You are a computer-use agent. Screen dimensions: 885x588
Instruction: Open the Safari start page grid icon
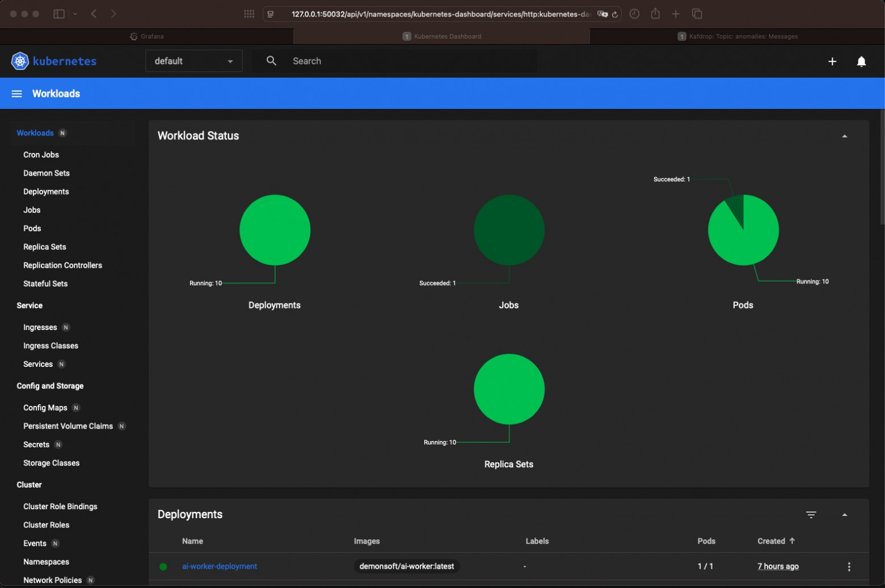coord(249,14)
